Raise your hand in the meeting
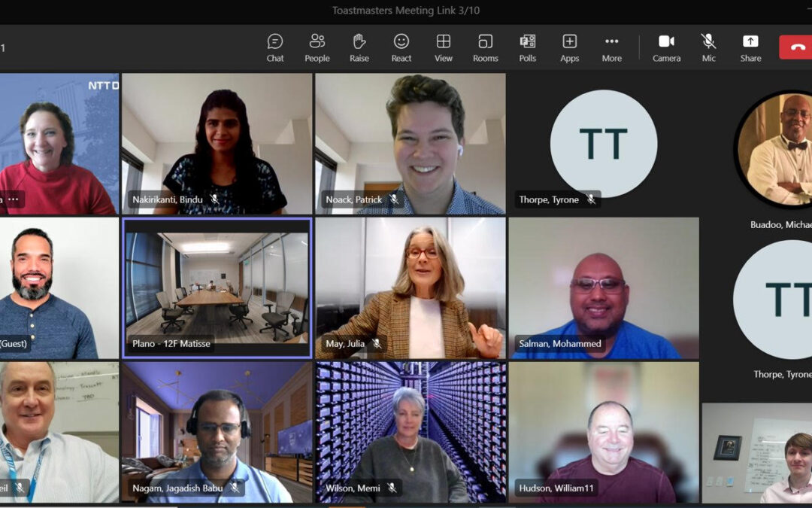The width and height of the screenshot is (812, 508). click(359, 47)
